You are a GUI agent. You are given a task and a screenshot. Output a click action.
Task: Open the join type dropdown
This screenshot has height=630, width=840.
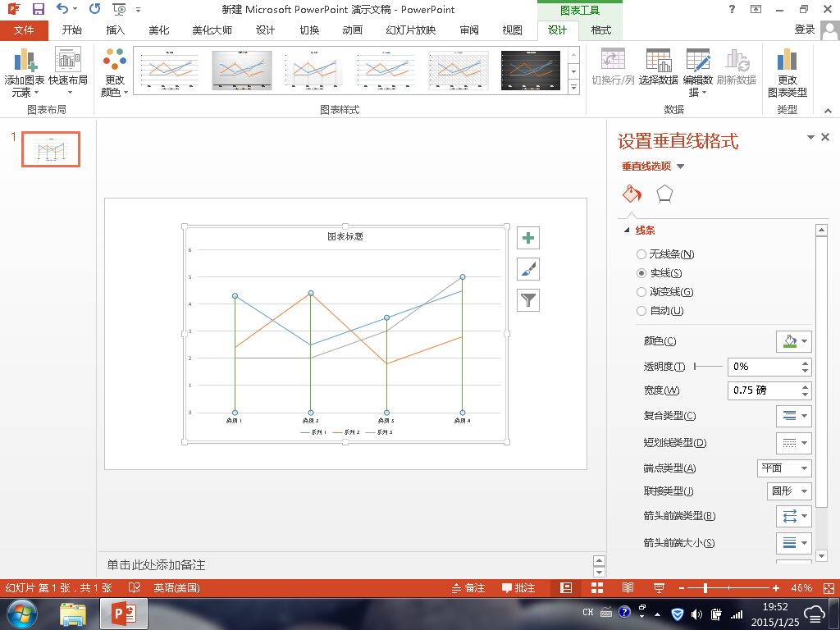click(x=789, y=491)
